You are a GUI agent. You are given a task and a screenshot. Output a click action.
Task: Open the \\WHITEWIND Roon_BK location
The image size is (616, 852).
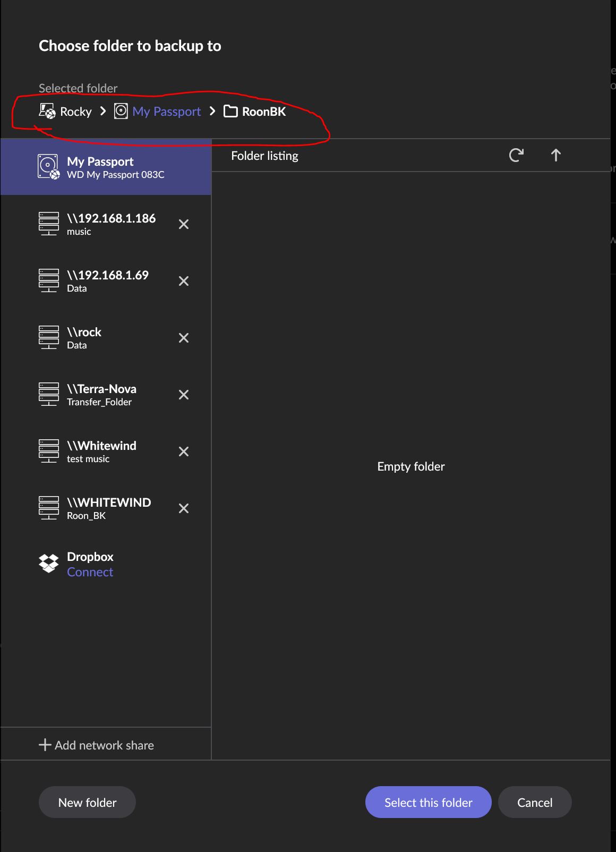coord(108,508)
